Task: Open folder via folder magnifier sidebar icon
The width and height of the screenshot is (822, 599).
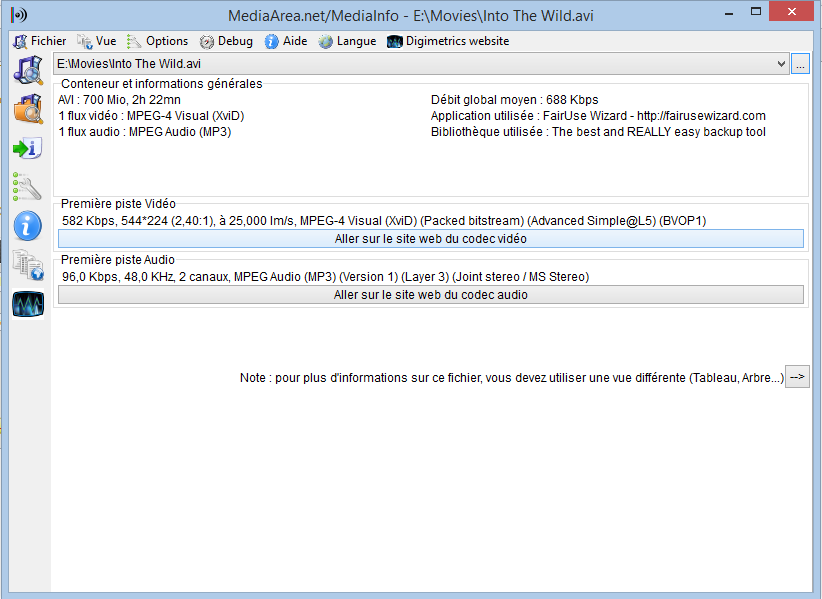Action: (x=28, y=109)
